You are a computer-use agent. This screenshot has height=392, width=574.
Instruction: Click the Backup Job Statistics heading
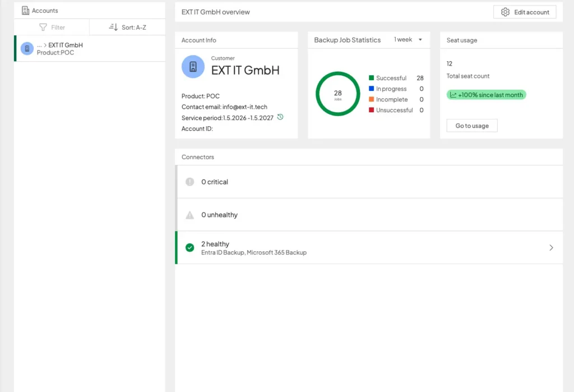(347, 40)
